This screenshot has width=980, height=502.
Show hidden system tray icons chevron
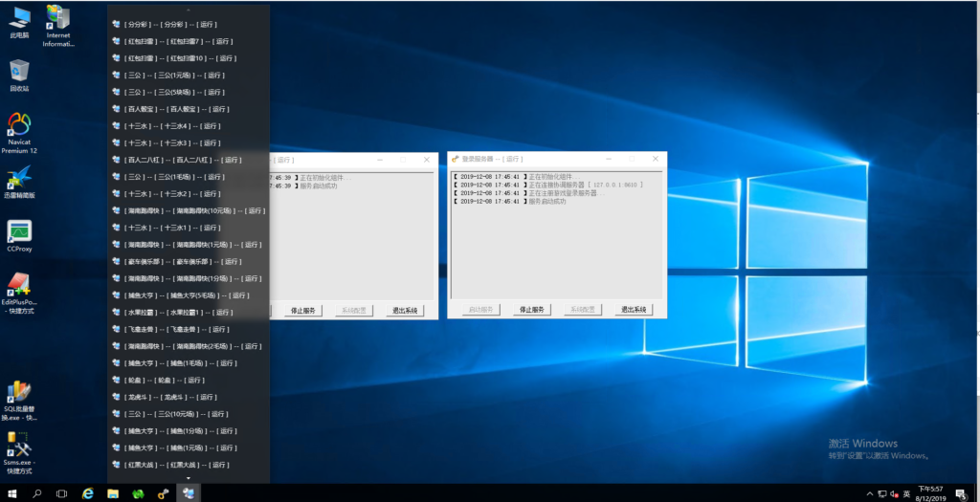[x=868, y=493]
